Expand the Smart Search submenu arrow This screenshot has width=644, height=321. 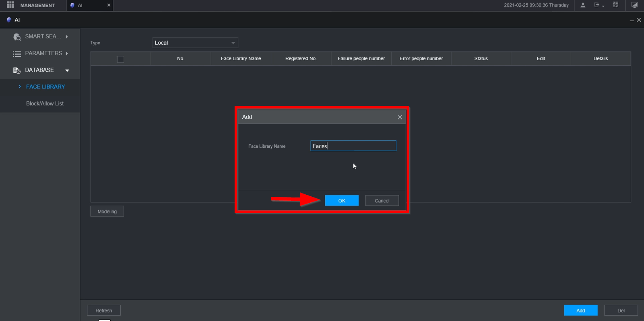(x=67, y=37)
